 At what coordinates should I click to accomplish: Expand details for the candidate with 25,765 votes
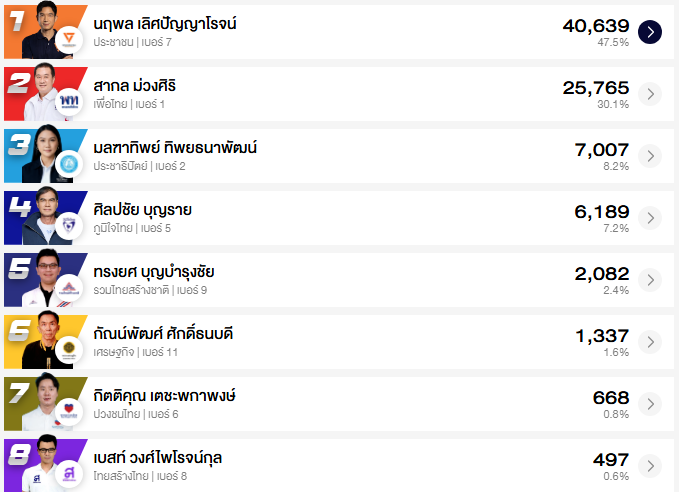[x=650, y=94]
